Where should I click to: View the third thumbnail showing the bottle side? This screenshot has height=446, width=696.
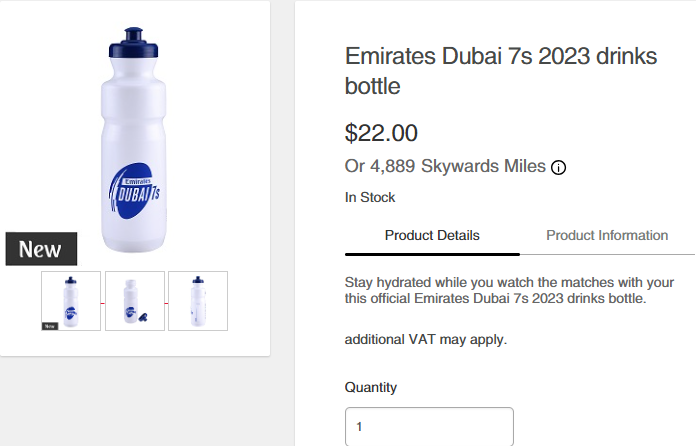(x=198, y=300)
